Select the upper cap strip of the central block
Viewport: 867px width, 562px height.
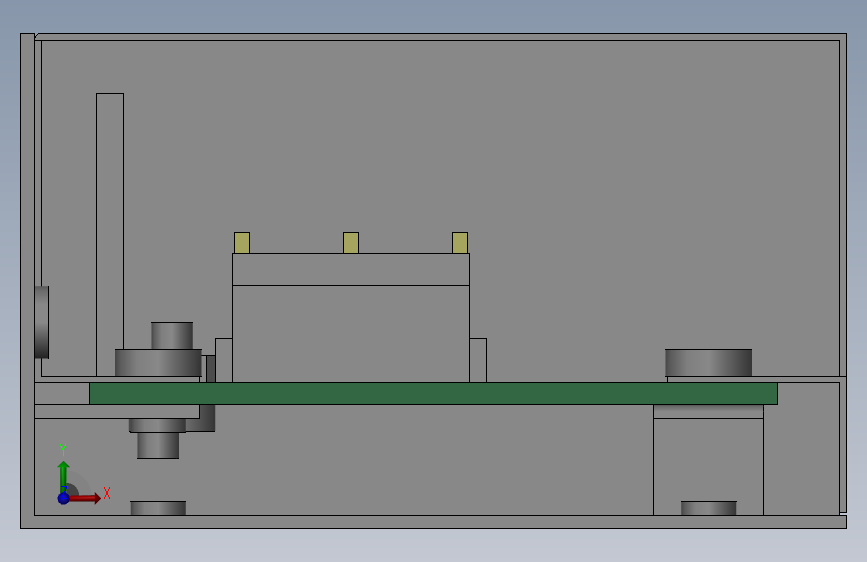point(351,269)
